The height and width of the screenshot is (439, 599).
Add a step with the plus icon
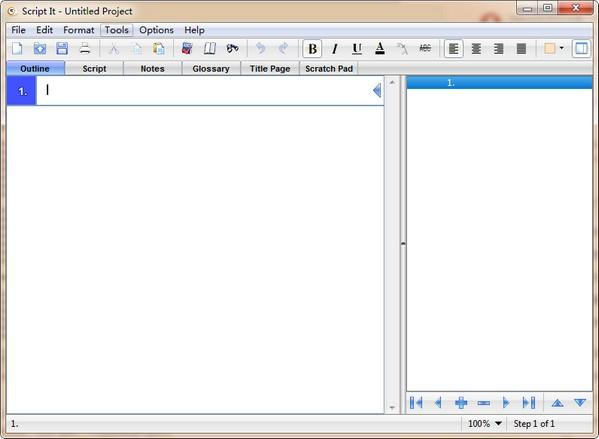click(461, 403)
